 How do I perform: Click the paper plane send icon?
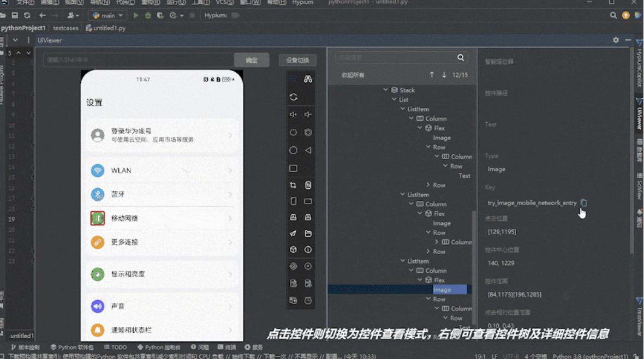point(293,234)
